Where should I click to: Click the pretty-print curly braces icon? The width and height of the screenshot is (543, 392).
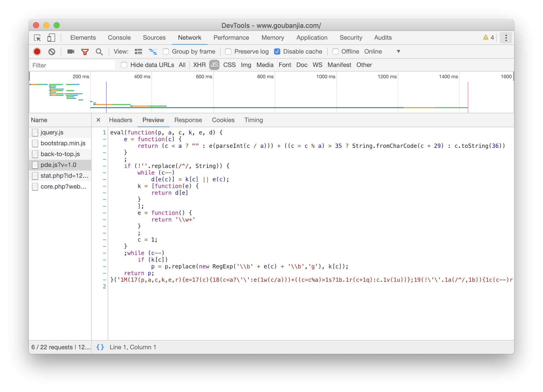100,347
